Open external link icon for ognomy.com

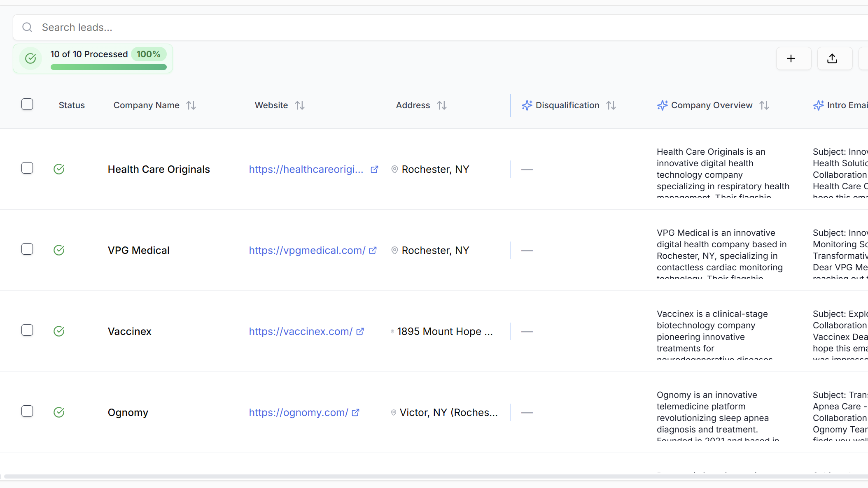click(355, 413)
